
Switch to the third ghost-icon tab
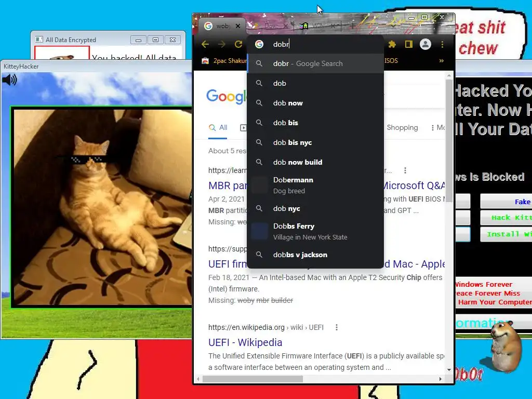coord(317,26)
